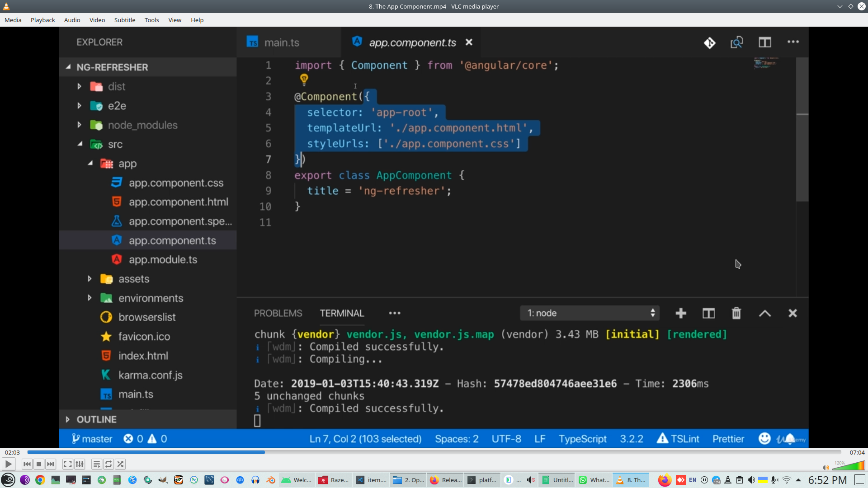868x488 pixels.
Task: Click the seek bar to jump ahead
Action: [542, 452]
